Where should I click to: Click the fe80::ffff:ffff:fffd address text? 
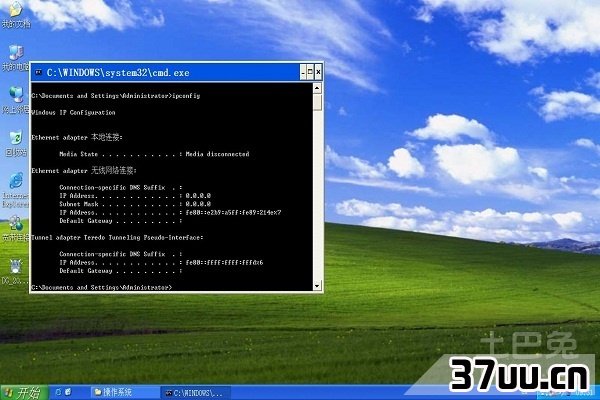(x=224, y=263)
